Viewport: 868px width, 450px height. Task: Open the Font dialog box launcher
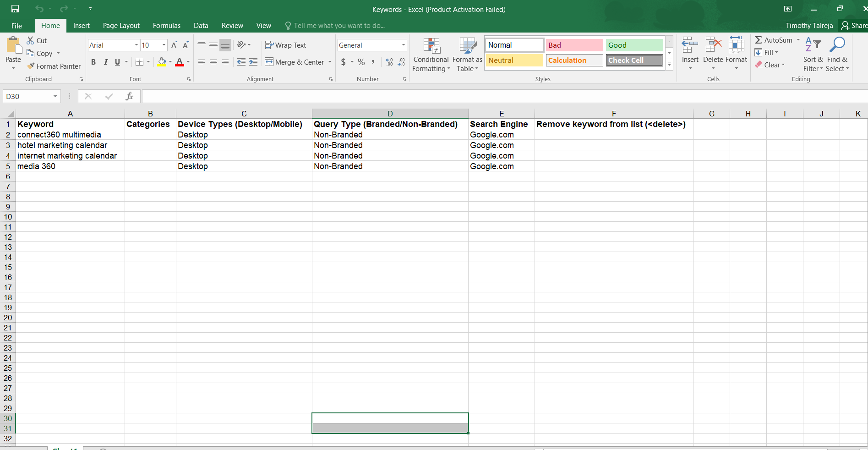click(189, 79)
